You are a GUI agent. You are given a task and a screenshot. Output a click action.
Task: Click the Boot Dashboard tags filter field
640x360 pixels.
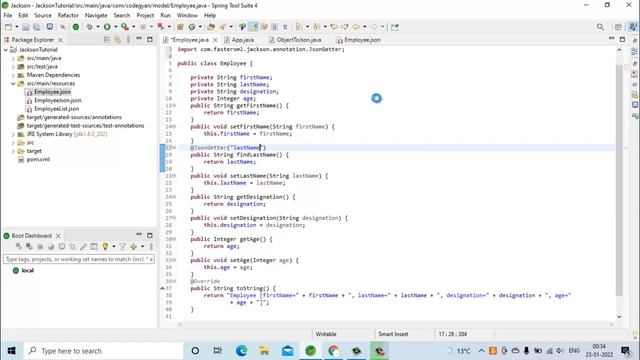pos(79,259)
